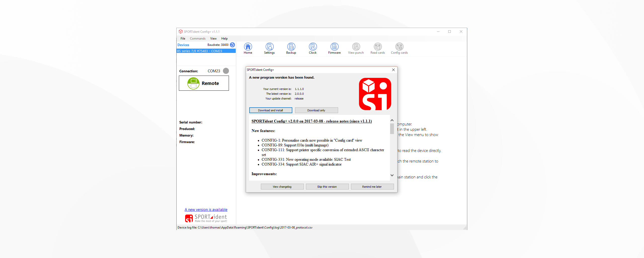The width and height of the screenshot is (644, 258).
Task: Close the update dialog
Action: pos(393,70)
